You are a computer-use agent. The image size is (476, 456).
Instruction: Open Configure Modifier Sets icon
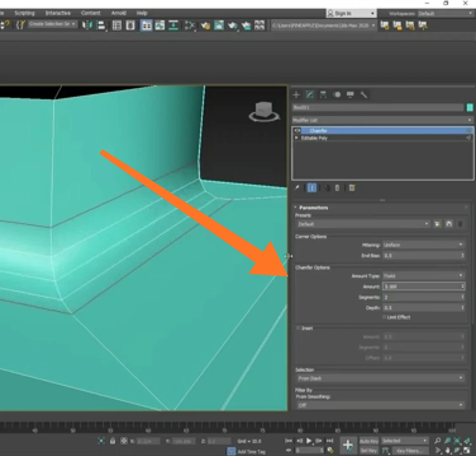(352, 188)
